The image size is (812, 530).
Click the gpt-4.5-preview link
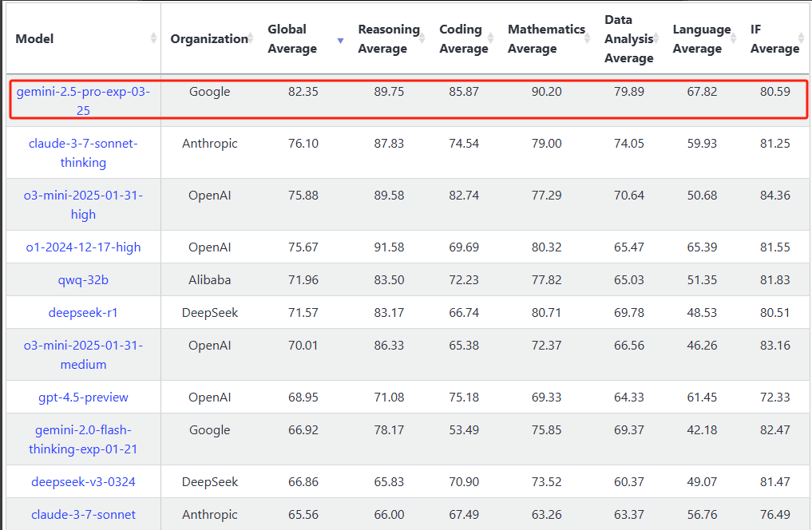[83, 397]
